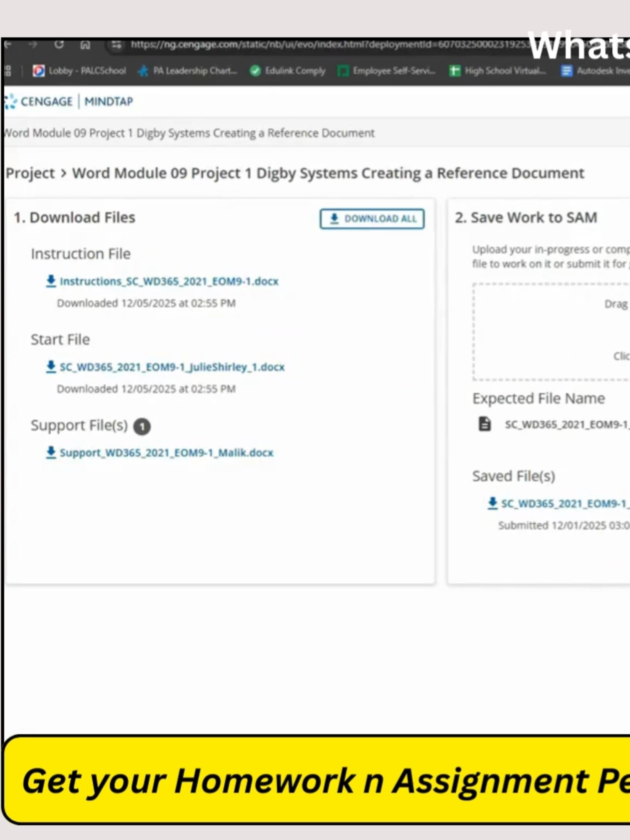Click the Download All button

pos(372,219)
